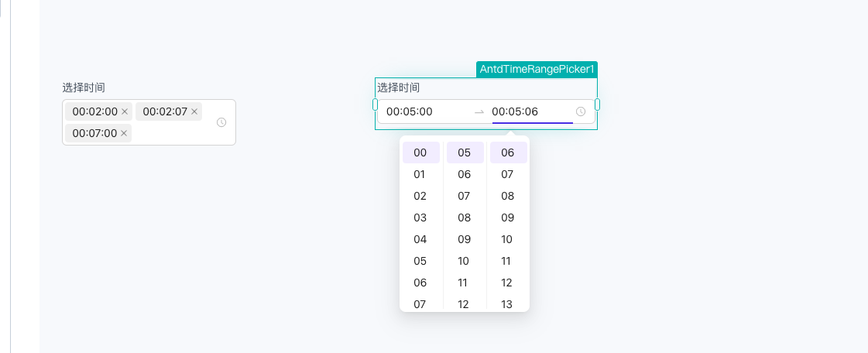
Task: Click the selected hour 00 cell
Action: click(x=420, y=153)
